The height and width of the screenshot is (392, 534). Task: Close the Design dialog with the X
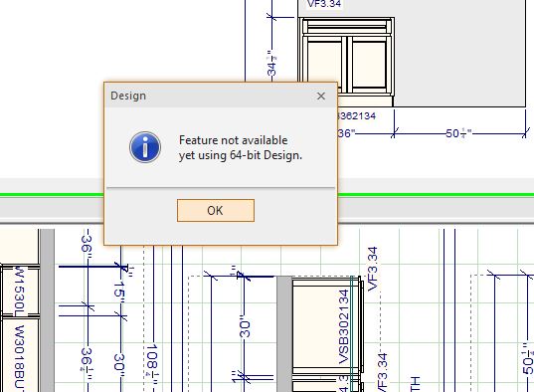321,97
